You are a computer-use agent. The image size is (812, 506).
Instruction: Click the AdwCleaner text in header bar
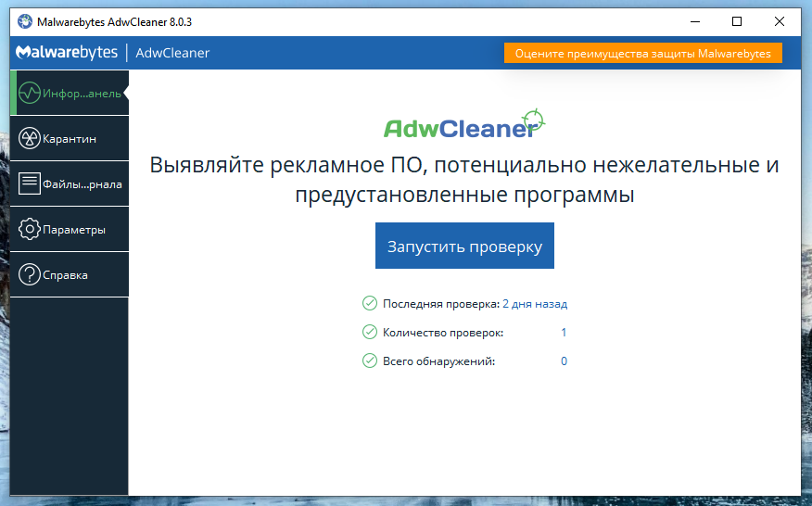pyautogui.click(x=172, y=53)
